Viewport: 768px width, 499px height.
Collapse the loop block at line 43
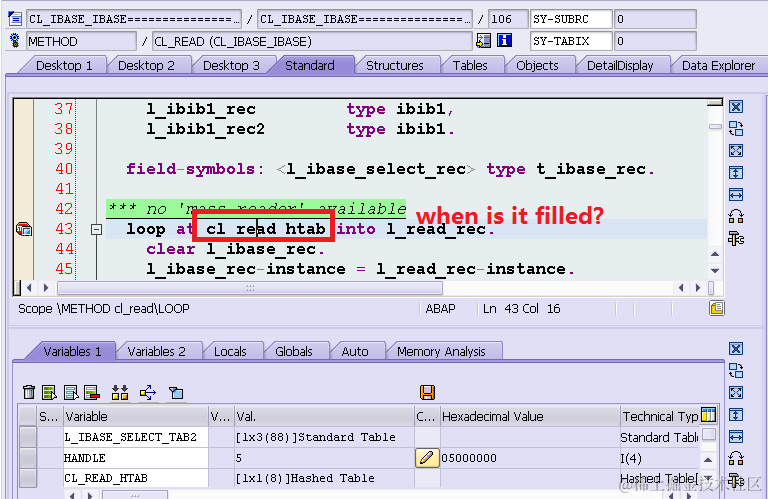point(96,229)
